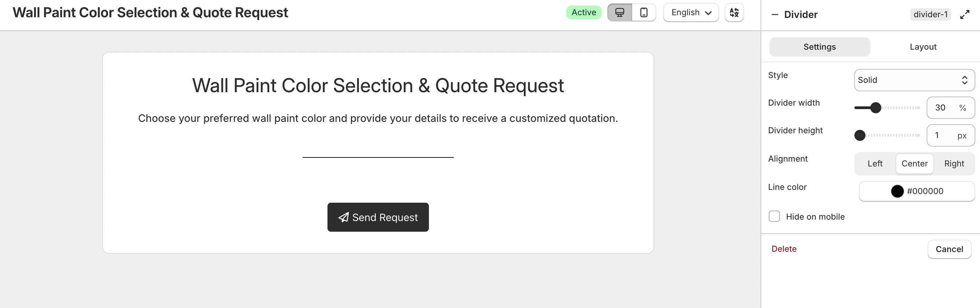Switch to desktop preview mode
The width and height of the screenshot is (980, 308).
(619, 12)
